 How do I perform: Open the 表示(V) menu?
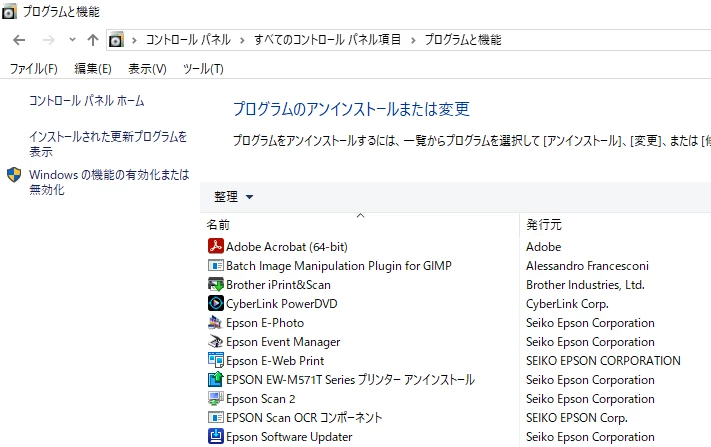[147, 68]
